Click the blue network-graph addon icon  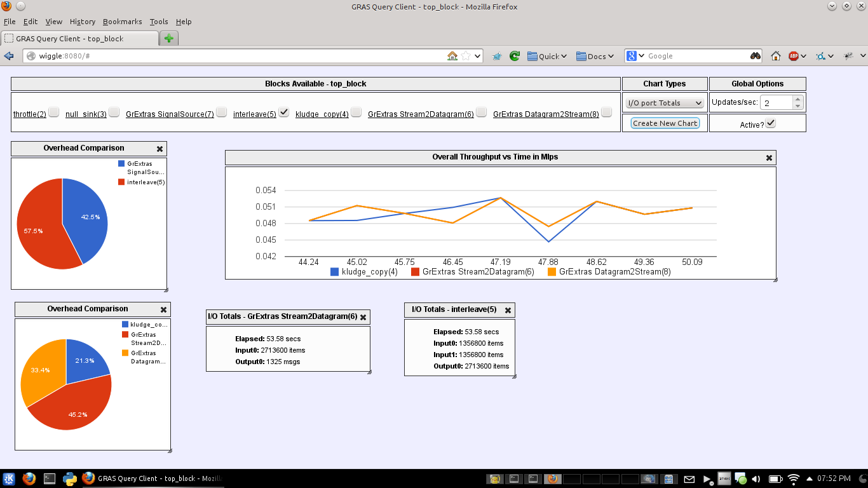click(821, 56)
